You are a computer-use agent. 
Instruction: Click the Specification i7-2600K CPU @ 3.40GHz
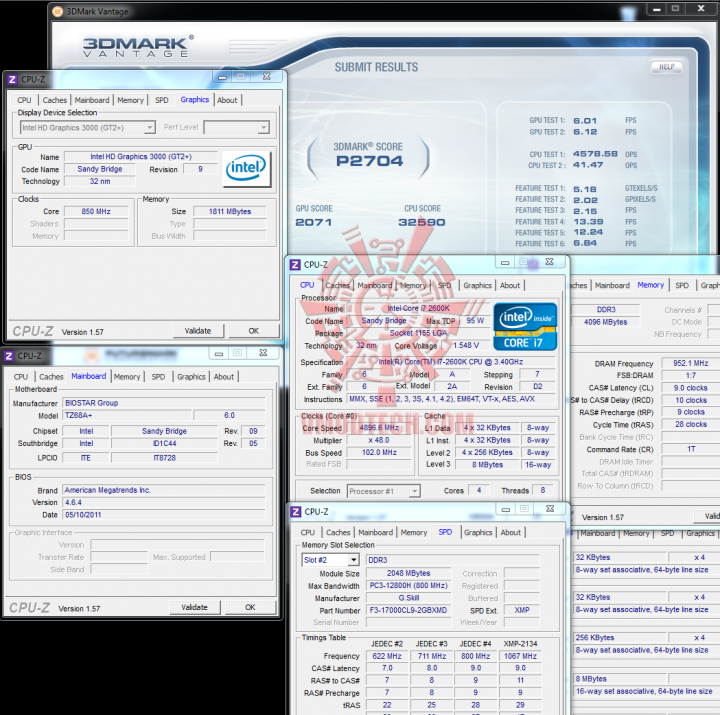click(450, 362)
